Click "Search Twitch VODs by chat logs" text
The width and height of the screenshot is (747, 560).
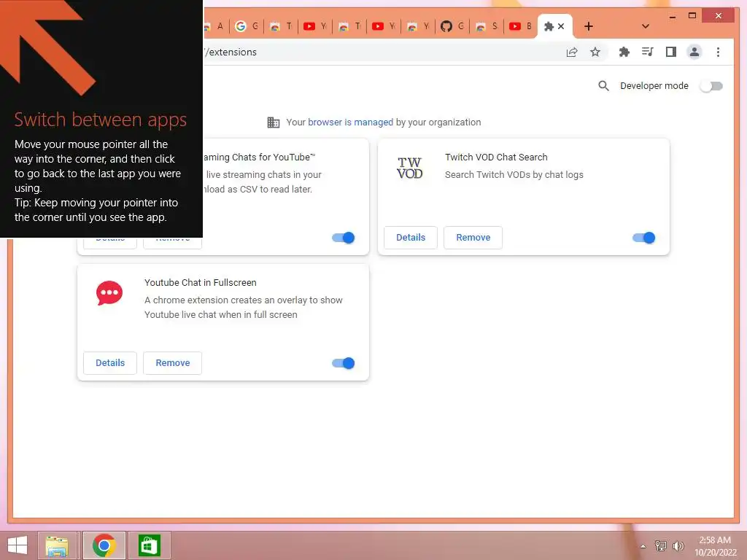pos(514,175)
